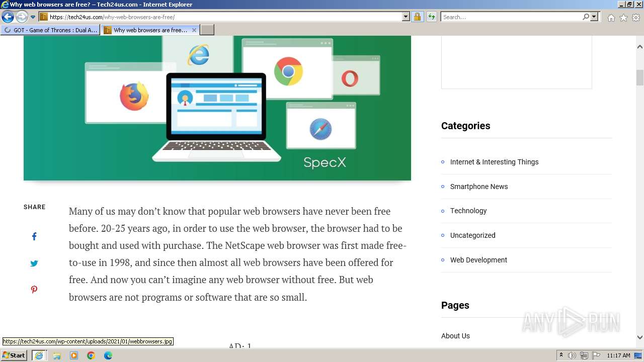The image size is (644, 362).
Task: Click inside the Search box
Action: click(x=511, y=17)
